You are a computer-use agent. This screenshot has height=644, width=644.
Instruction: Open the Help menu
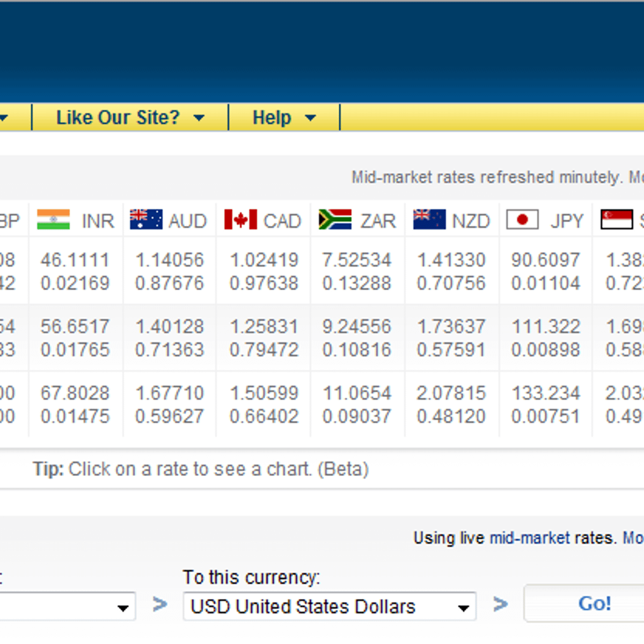[x=284, y=118]
